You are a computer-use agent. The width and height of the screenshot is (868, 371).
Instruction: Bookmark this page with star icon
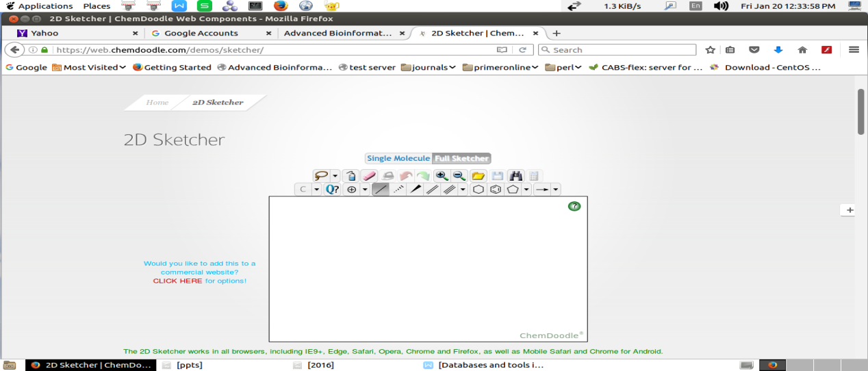[711, 50]
